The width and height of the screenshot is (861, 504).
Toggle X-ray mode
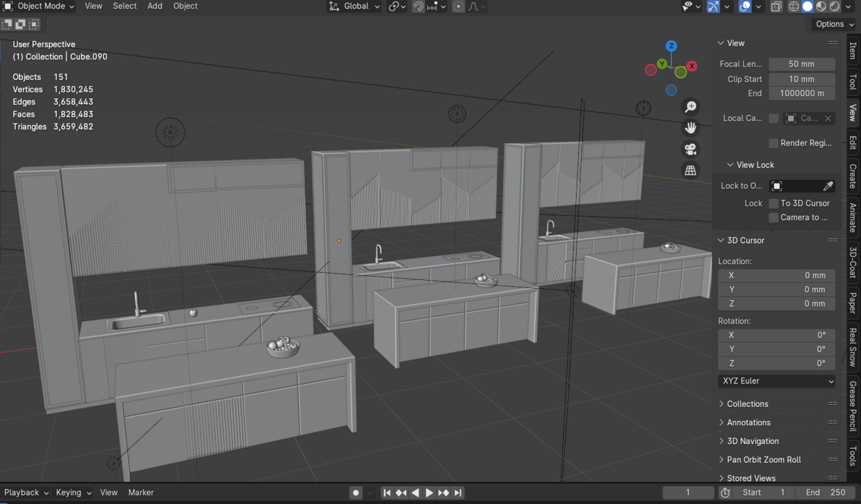point(776,6)
